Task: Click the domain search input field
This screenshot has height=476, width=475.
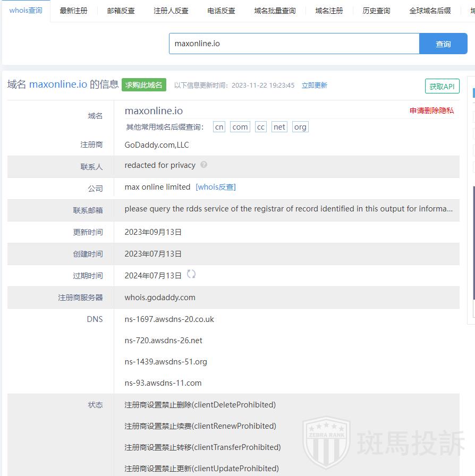Action: (294, 44)
